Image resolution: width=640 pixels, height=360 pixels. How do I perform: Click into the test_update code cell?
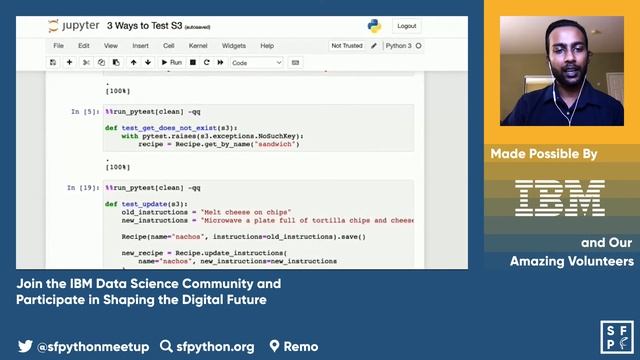(x=258, y=224)
